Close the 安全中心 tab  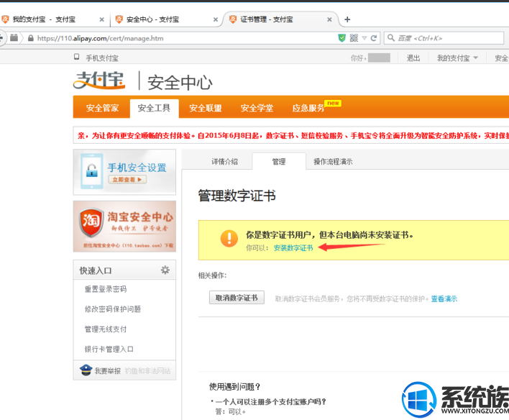click(216, 19)
